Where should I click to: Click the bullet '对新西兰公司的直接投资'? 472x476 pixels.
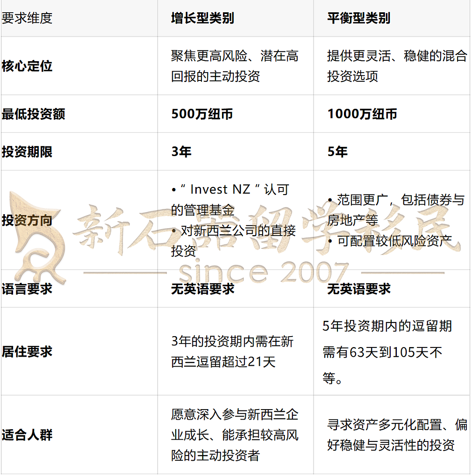(x=233, y=241)
